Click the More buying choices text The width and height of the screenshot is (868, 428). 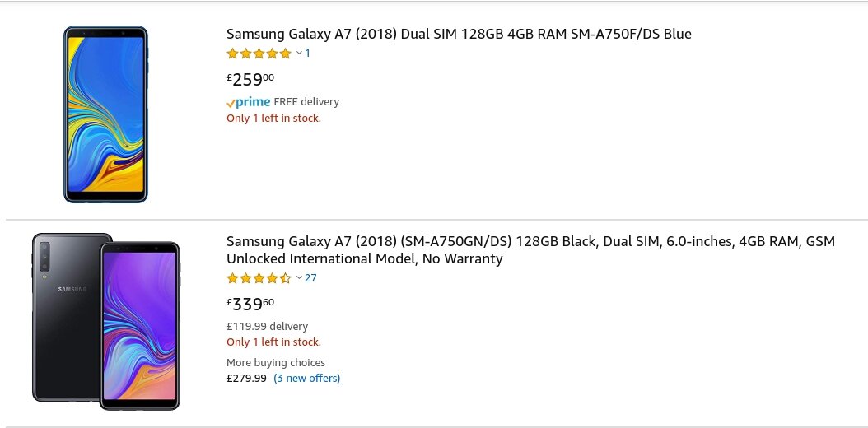point(276,363)
